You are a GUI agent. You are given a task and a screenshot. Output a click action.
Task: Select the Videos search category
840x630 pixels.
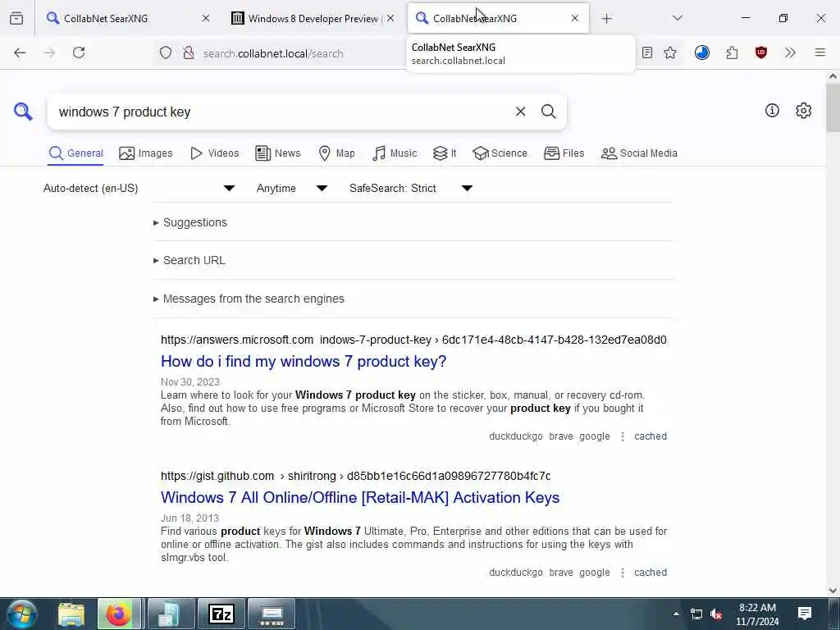(214, 153)
